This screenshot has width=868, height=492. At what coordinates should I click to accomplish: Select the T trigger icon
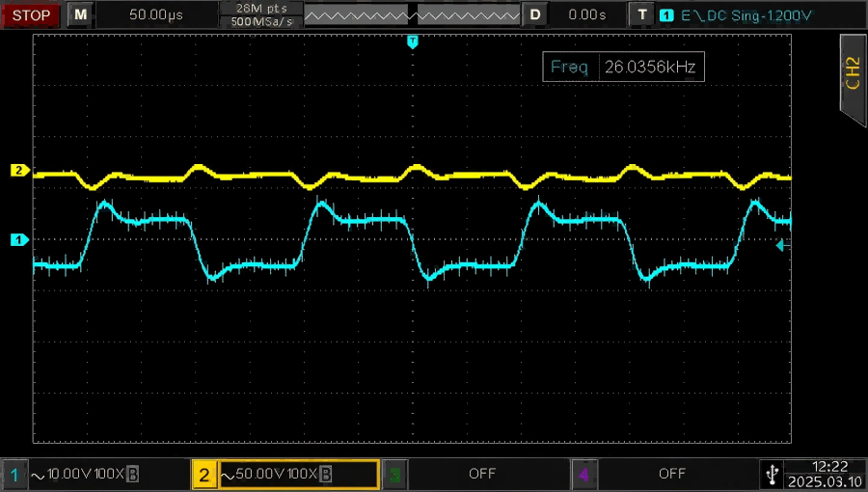pos(642,14)
